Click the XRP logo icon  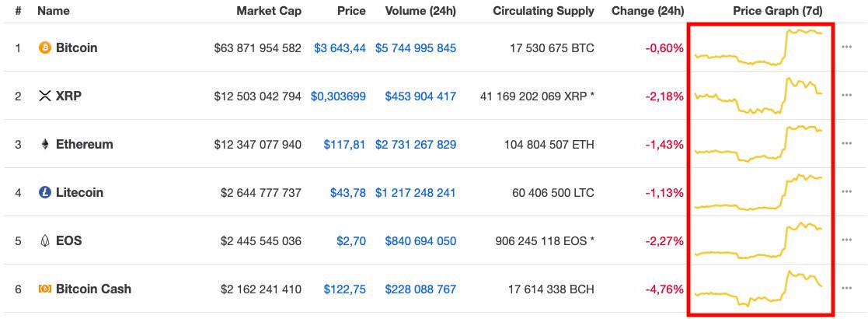(44, 96)
